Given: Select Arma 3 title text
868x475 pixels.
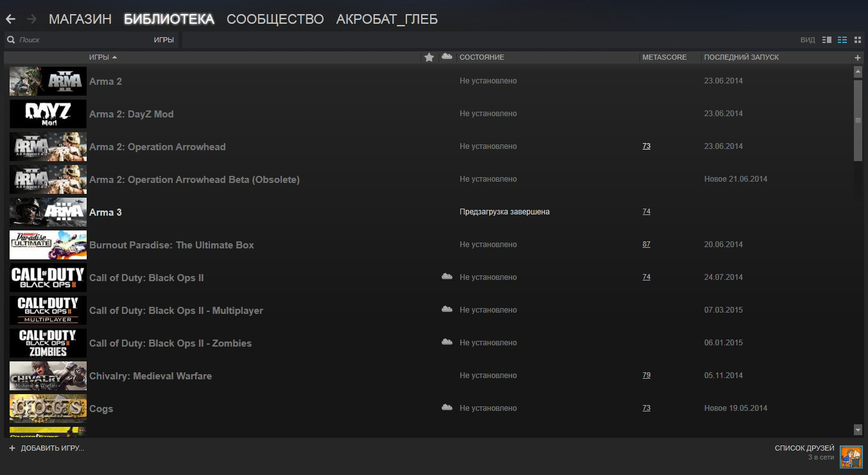Looking at the screenshot, I should tap(105, 212).
